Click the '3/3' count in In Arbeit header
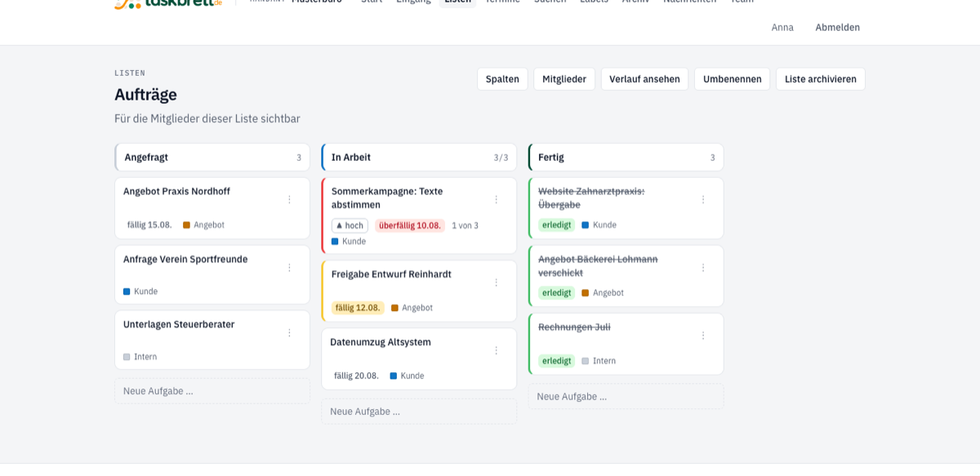Image resolution: width=980 pixels, height=476 pixels. tap(501, 158)
